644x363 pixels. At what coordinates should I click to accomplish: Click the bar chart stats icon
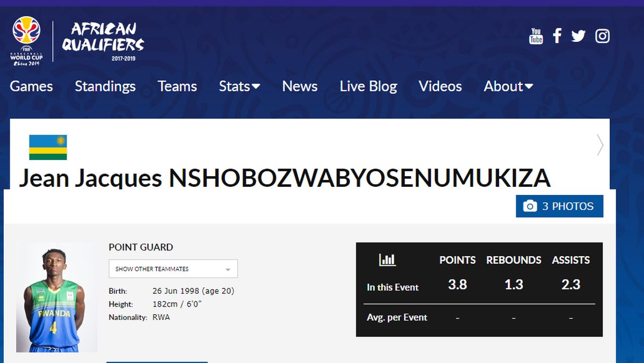[x=387, y=260]
